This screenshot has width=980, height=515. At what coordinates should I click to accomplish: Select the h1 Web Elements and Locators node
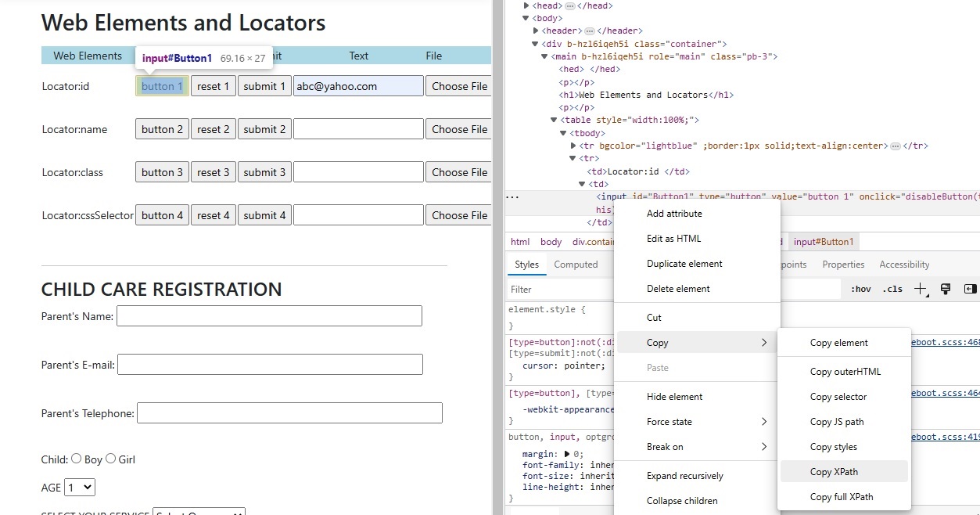tap(646, 95)
